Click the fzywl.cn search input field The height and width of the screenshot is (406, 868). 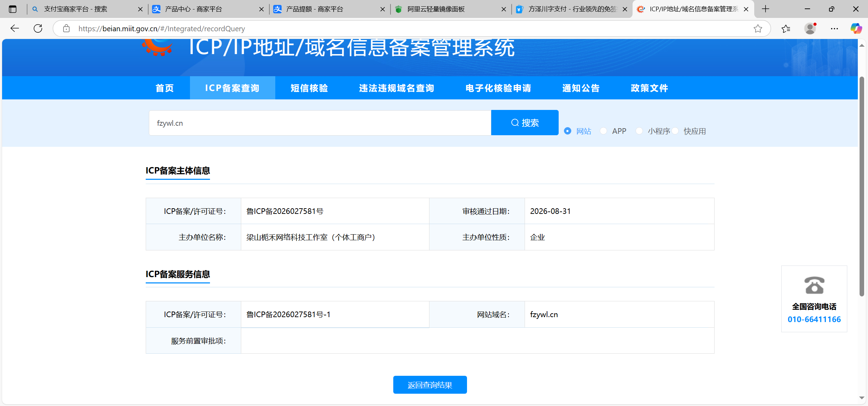(320, 123)
